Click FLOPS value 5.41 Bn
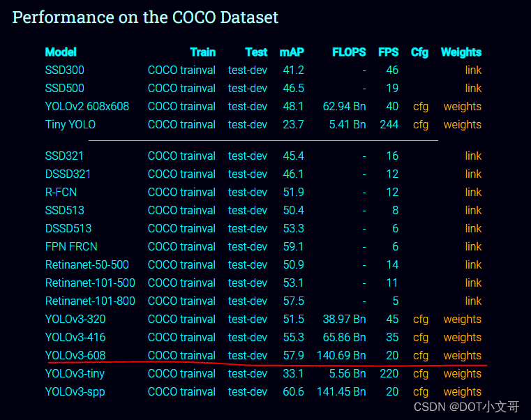The image size is (531, 420). (347, 125)
